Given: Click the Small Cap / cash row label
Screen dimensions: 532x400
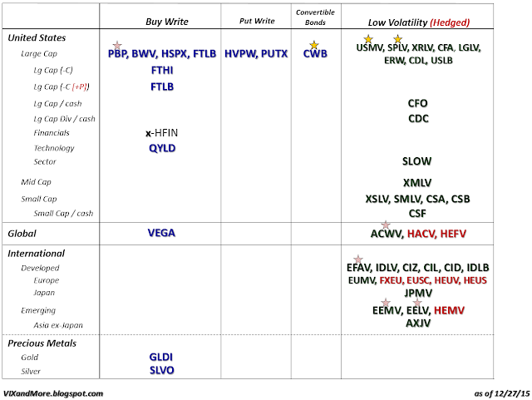Looking at the screenshot, I should pos(63,213).
